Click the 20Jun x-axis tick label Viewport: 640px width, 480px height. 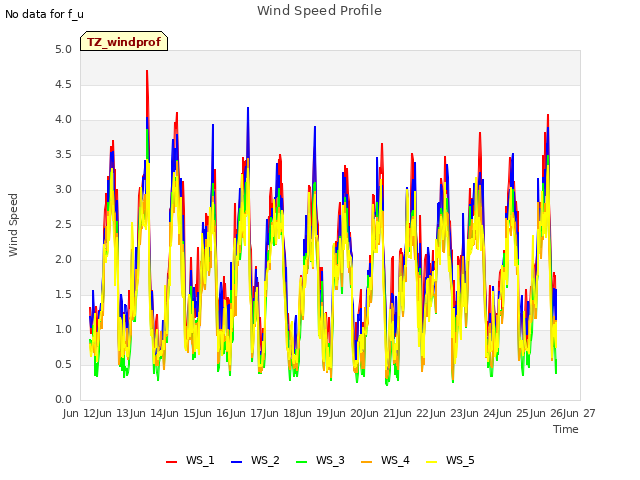(364, 413)
